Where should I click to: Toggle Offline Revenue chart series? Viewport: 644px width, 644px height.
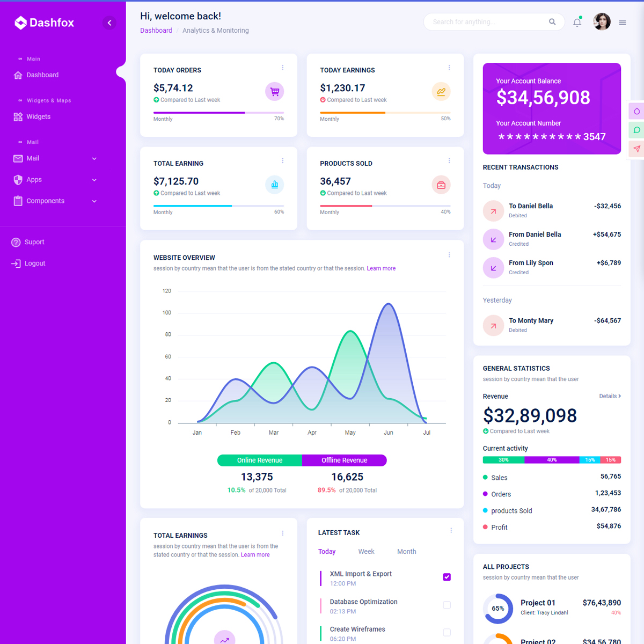(x=345, y=460)
